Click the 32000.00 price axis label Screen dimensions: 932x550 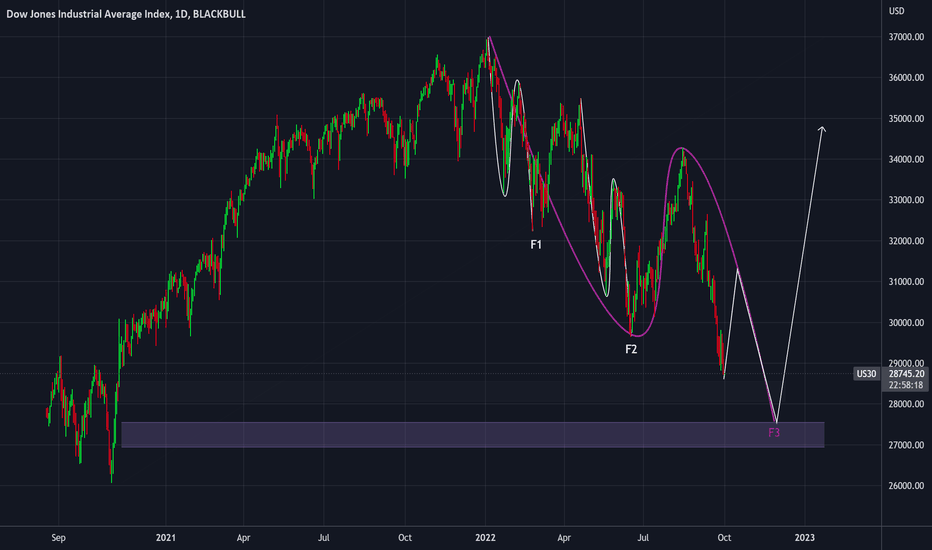[x=906, y=241]
